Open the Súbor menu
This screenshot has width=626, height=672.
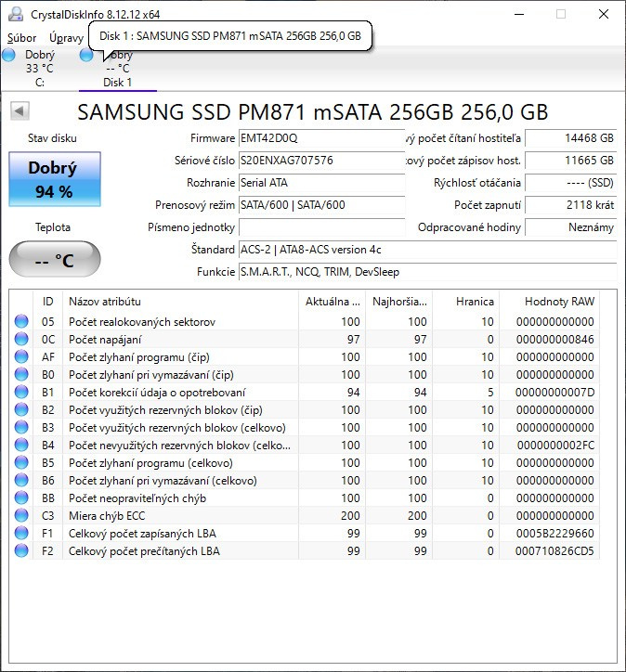pyautogui.click(x=22, y=38)
